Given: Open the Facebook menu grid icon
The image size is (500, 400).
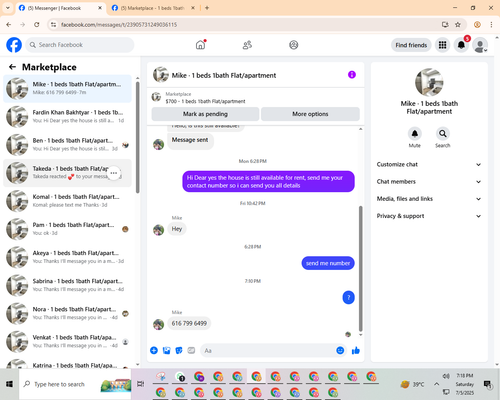Looking at the screenshot, I should 442,45.
